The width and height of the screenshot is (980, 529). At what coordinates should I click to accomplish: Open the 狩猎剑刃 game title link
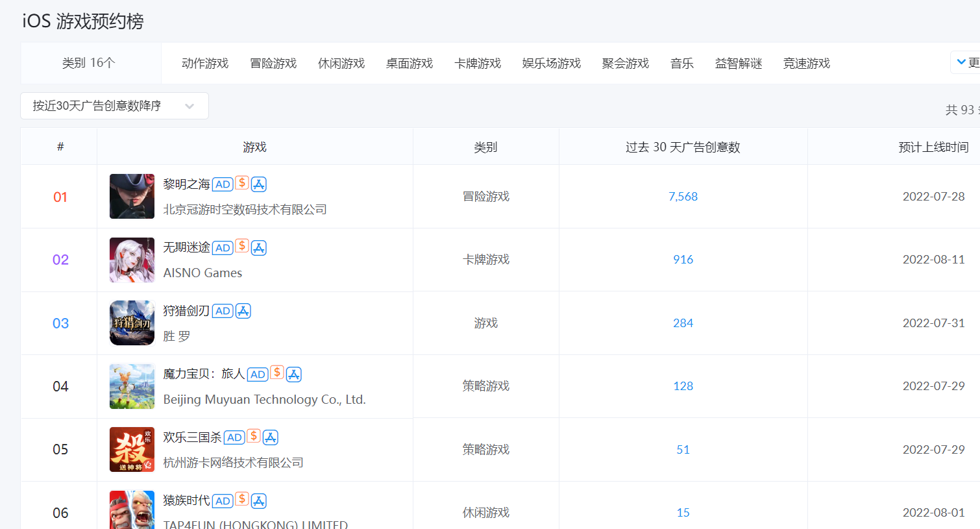(x=186, y=311)
